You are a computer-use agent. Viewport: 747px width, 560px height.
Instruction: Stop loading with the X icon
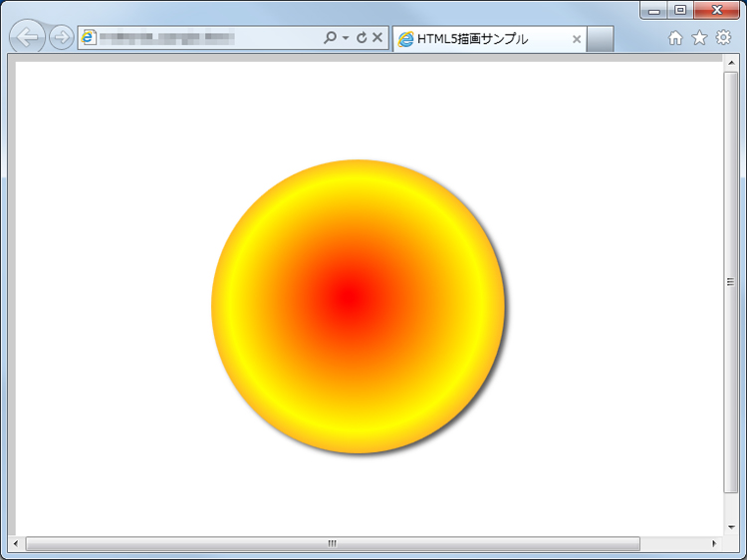pos(377,37)
